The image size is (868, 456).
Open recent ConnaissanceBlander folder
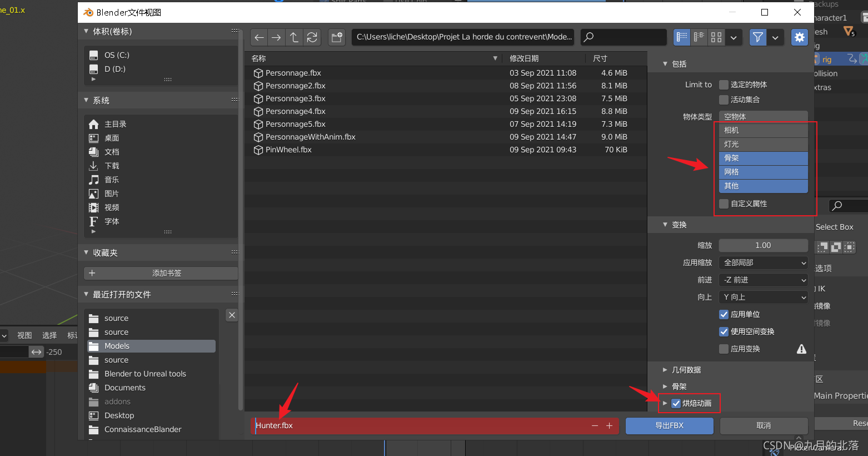(151, 429)
